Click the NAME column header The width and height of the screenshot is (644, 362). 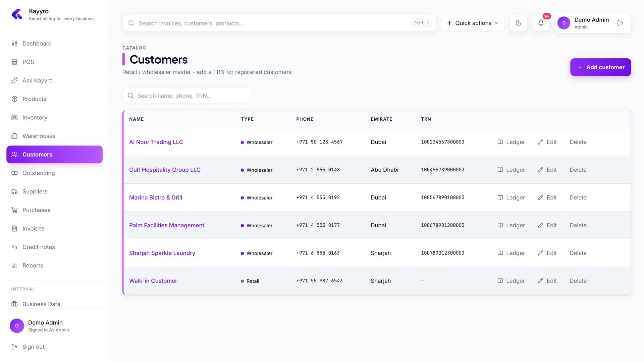(x=137, y=119)
